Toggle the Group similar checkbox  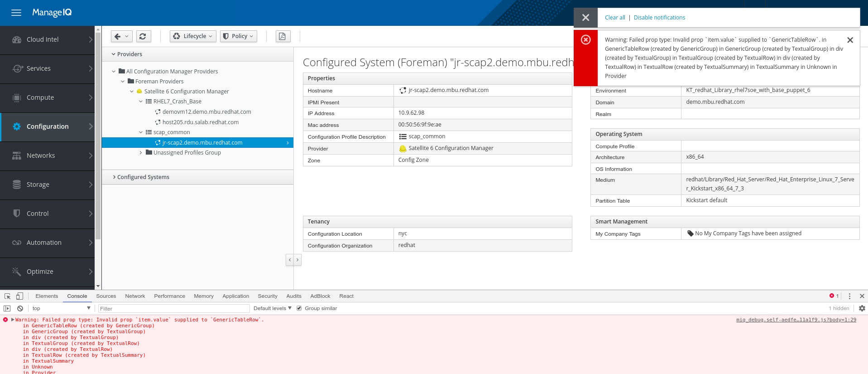point(299,308)
